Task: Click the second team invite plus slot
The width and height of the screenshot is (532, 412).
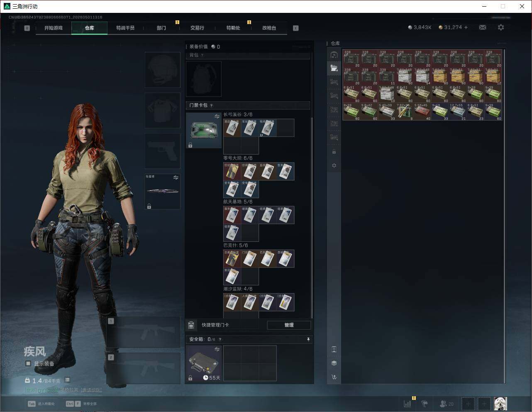Action: tap(484, 404)
